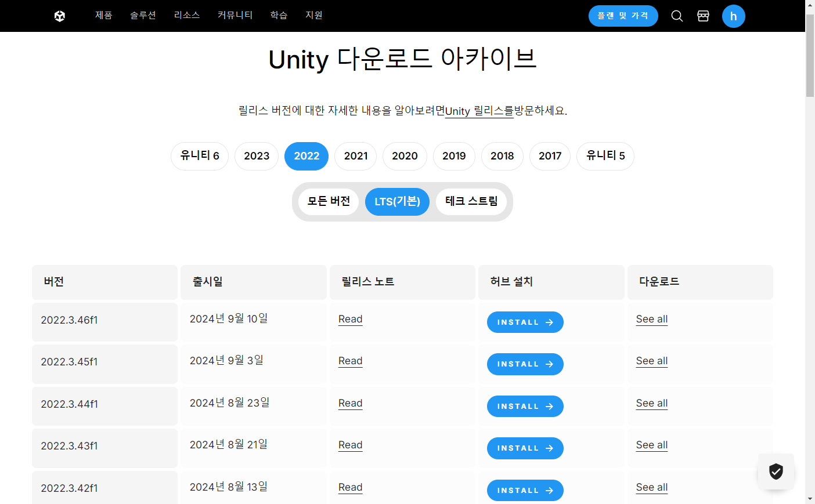Switch filter to 테크 스트림
Viewport: 815px width, 504px height.
[471, 202]
